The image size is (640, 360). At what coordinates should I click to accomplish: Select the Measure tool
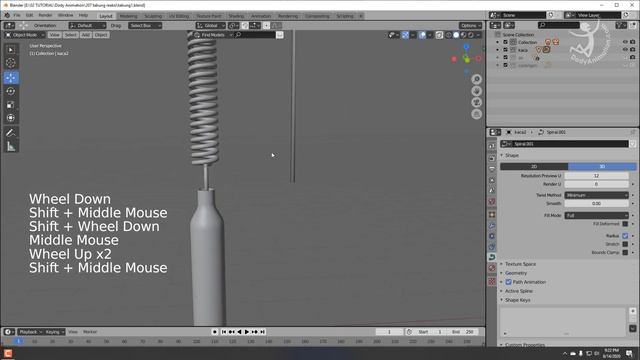click(x=11, y=147)
